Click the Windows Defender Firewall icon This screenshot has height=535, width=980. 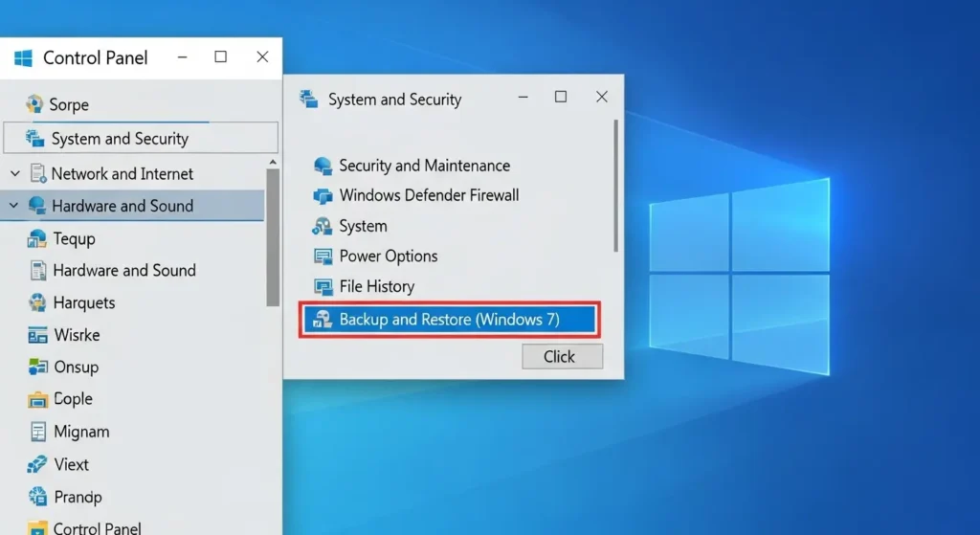click(x=323, y=195)
